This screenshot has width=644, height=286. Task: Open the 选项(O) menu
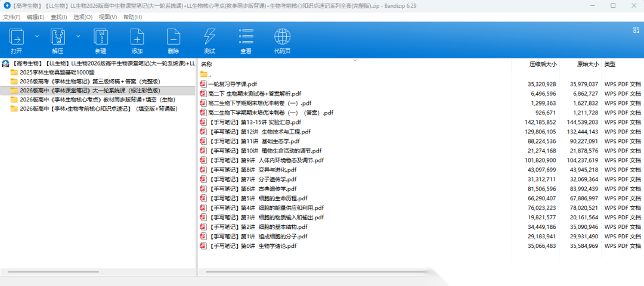[83, 17]
